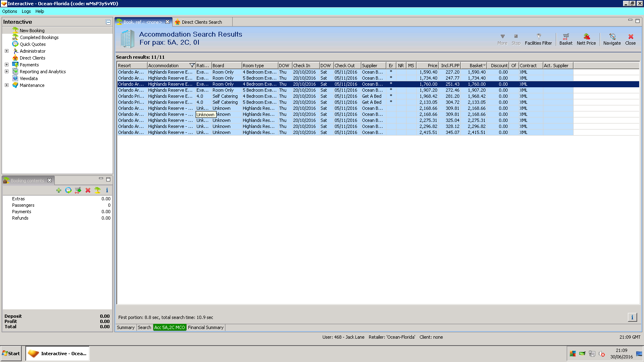Click the cart with green arrow icon
The height and width of the screenshot is (362, 644).
pyautogui.click(x=78, y=190)
